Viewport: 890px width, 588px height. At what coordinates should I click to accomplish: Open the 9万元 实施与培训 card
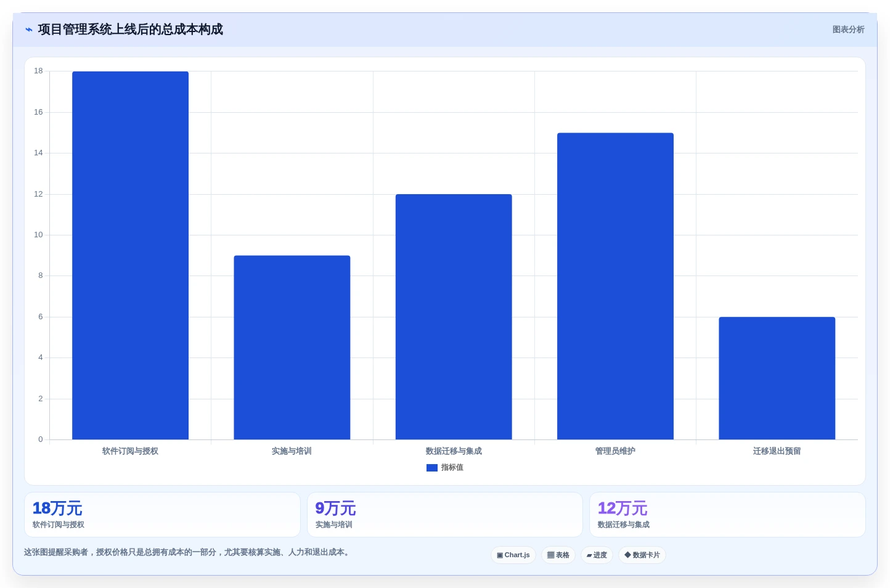pos(445,515)
